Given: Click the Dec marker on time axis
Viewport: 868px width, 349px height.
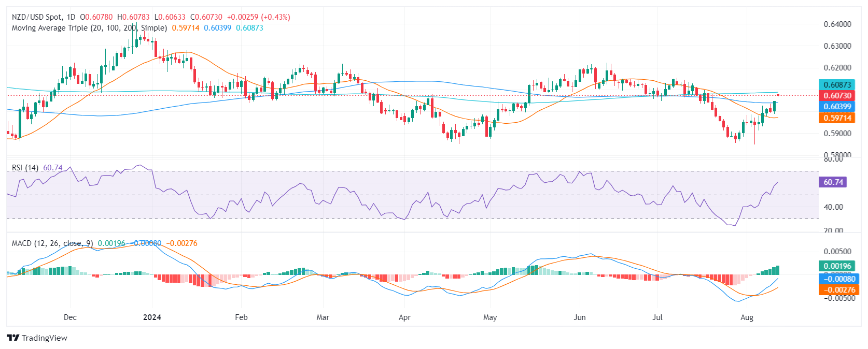Looking at the screenshot, I should pos(70,317).
